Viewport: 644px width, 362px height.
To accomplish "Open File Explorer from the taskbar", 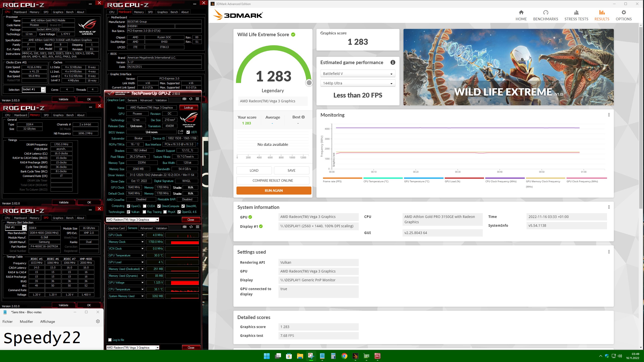I will pos(300,356).
